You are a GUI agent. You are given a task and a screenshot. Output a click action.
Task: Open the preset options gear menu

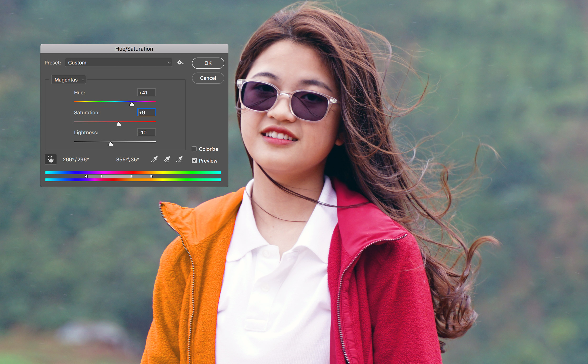[x=180, y=63]
